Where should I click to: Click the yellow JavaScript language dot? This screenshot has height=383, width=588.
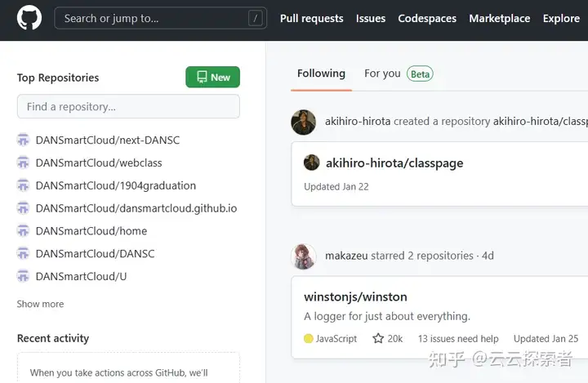point(309,339)
